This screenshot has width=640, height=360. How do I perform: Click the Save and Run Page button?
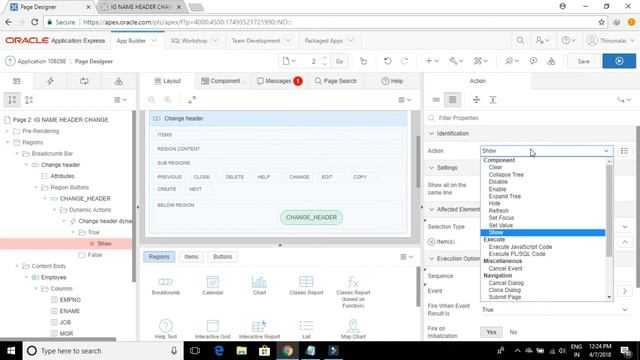[619, 61]
